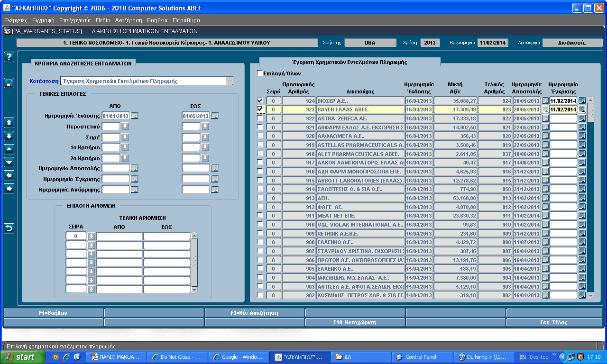
Task: Click the undo return arrow icon
Action: (x=9, y=228)
